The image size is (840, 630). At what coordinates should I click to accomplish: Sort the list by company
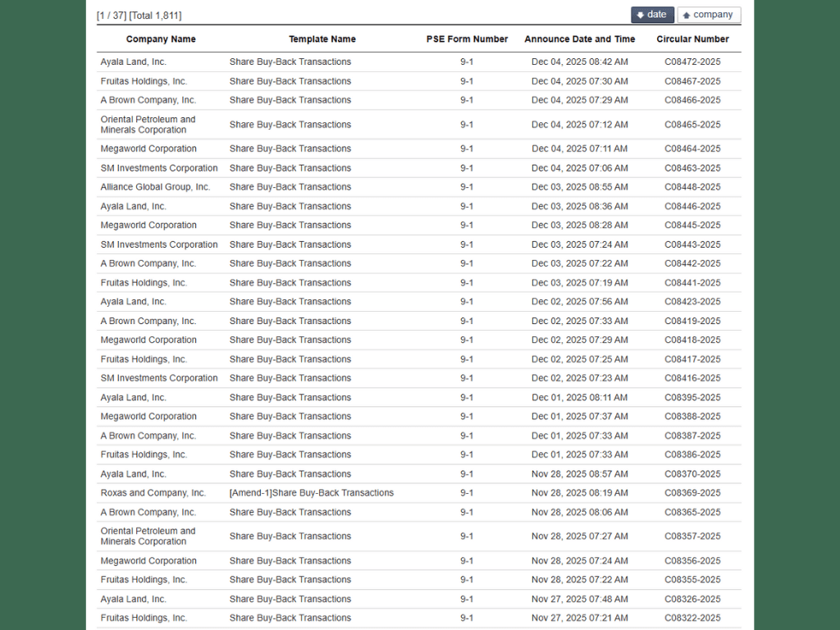[x=708, y=15]
